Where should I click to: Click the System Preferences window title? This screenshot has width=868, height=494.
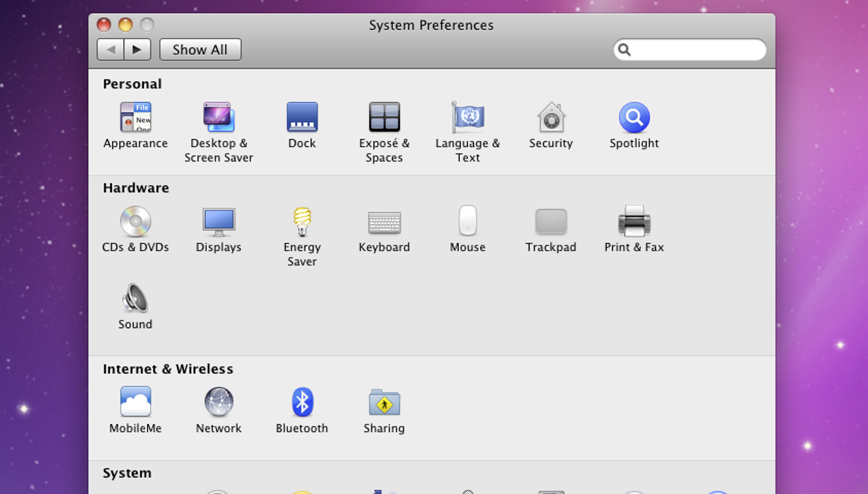[x=431, y=25]
